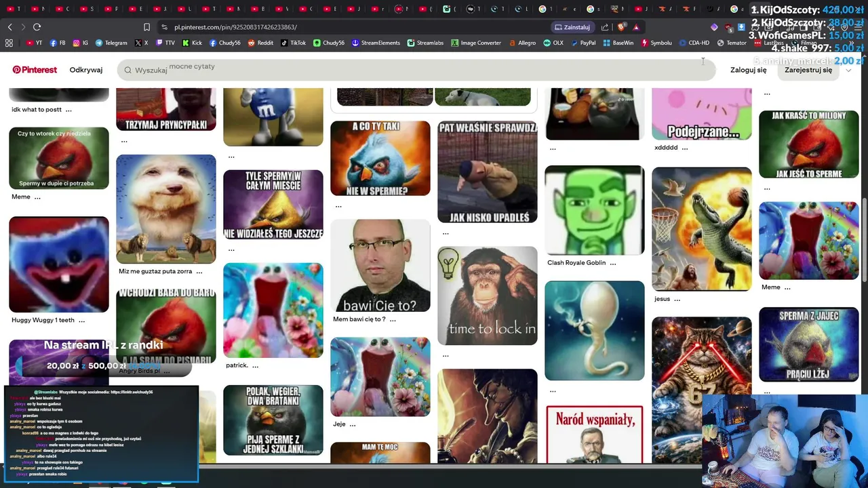Open the 'JAK NISKO UPADŁEŚ' pin image

coord(488,172)
